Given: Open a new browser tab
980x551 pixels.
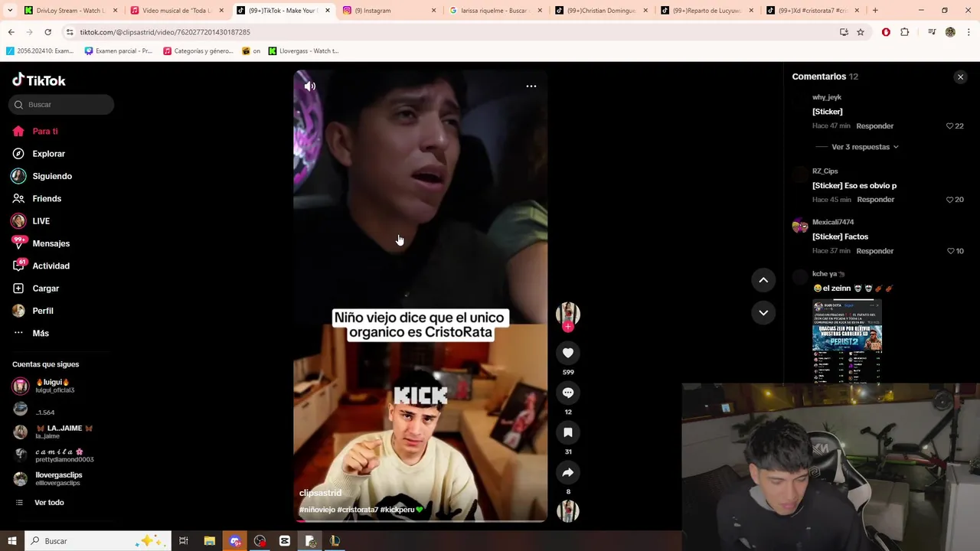Looking at the screenshot, I should tap(875, 11).
